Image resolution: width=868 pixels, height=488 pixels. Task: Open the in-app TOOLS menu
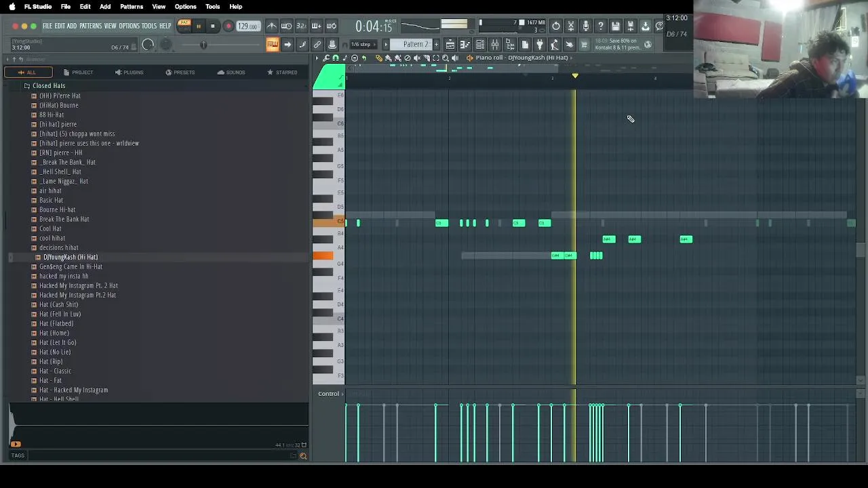coord(149,26)
